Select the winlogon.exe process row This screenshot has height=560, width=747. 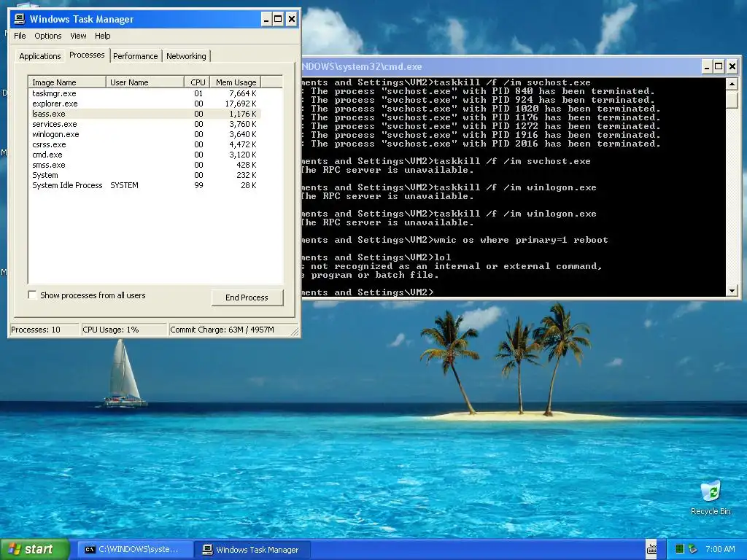pos(145,134)
